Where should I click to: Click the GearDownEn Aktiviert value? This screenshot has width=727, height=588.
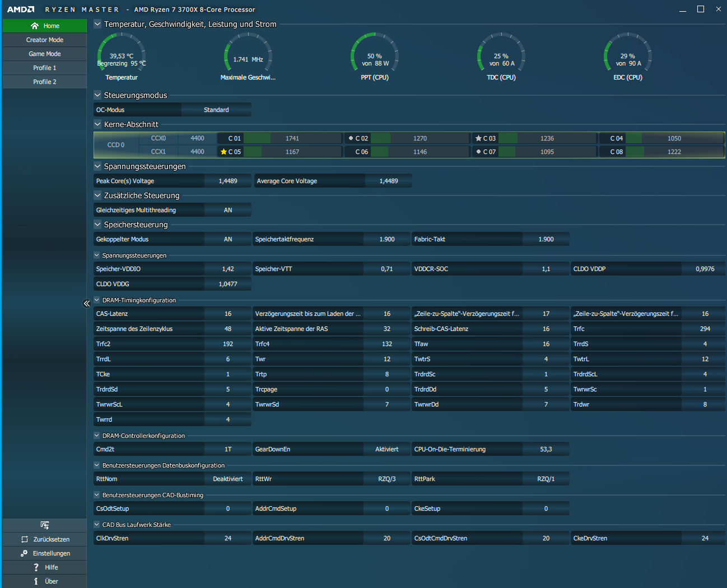387,449
